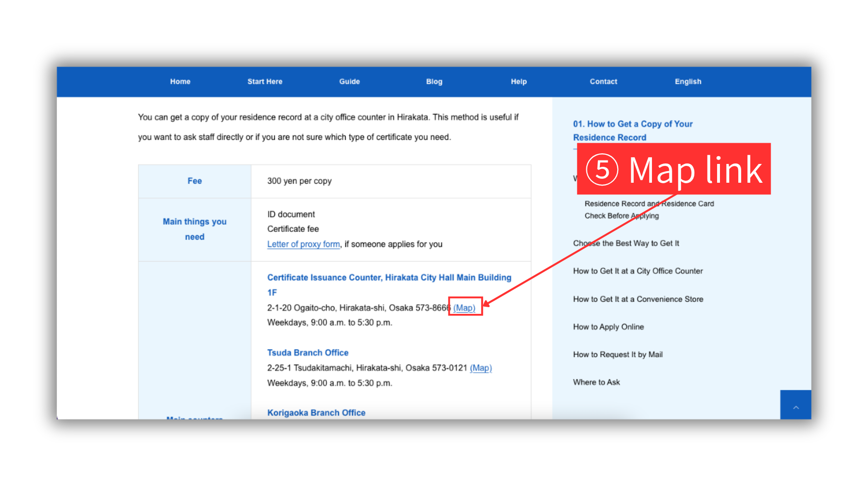Jump to 'Check Before Applying' section
Viewport: 868px width, 486px height.
[622, 216]
